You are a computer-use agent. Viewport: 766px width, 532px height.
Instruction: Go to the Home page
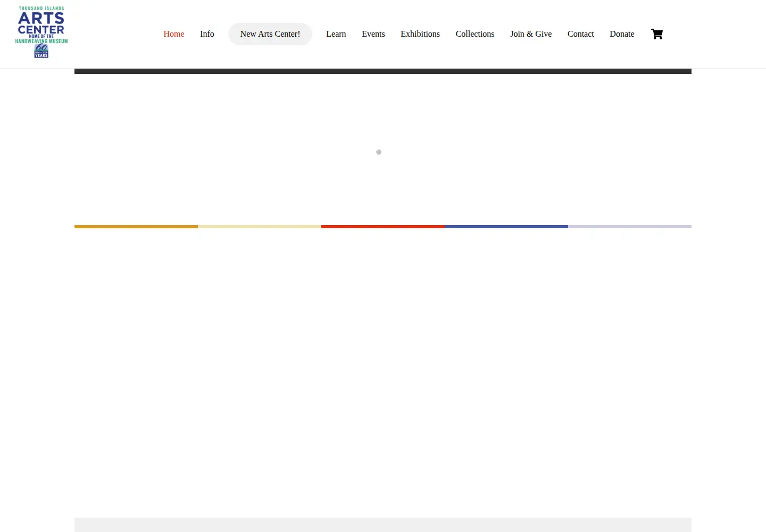click(174, 34)
